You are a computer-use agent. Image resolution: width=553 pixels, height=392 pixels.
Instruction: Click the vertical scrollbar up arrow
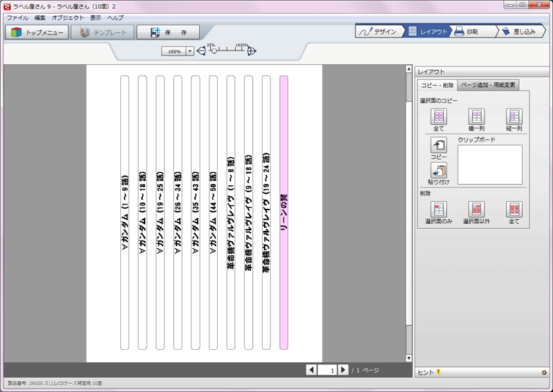pos(409,69)
